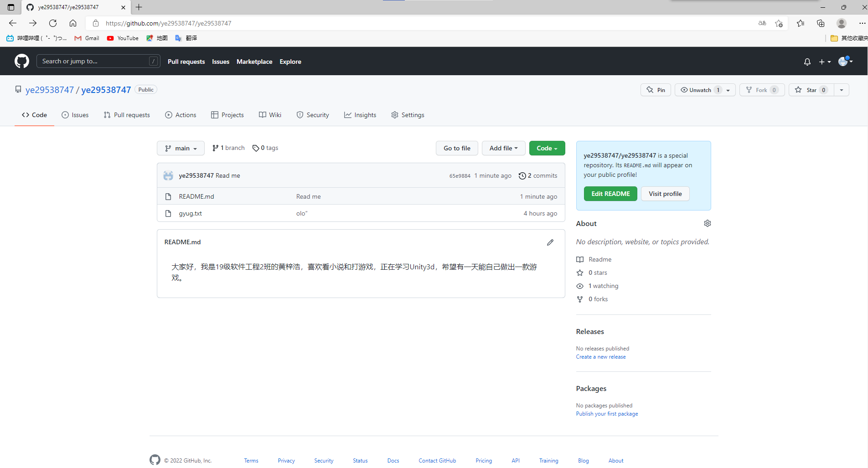Open browser settings and more menu
The image size is (868, 468).
coord(862,23)
